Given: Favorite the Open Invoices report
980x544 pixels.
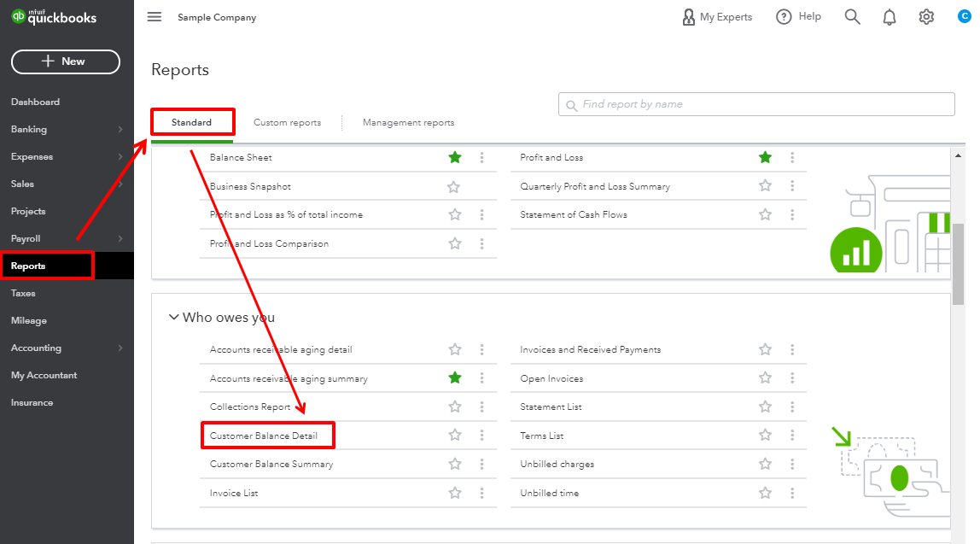Looking at the screenshot, I should pos(765,377).
